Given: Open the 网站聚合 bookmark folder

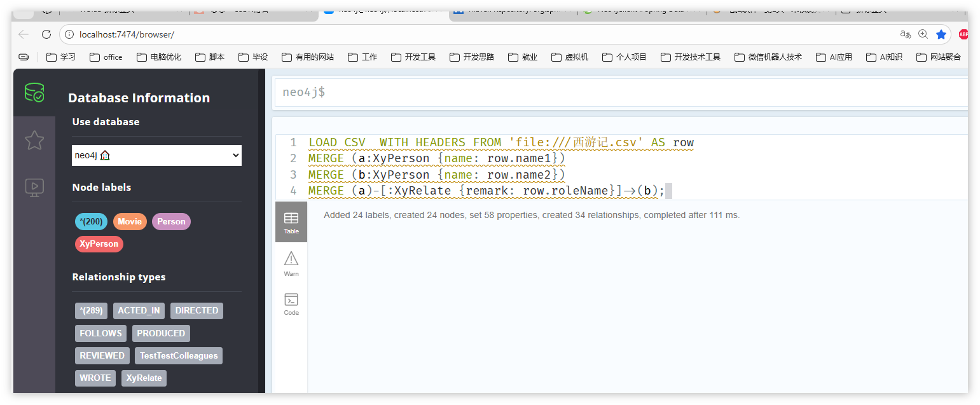Looking at the screenshot, I should point(939,57).
